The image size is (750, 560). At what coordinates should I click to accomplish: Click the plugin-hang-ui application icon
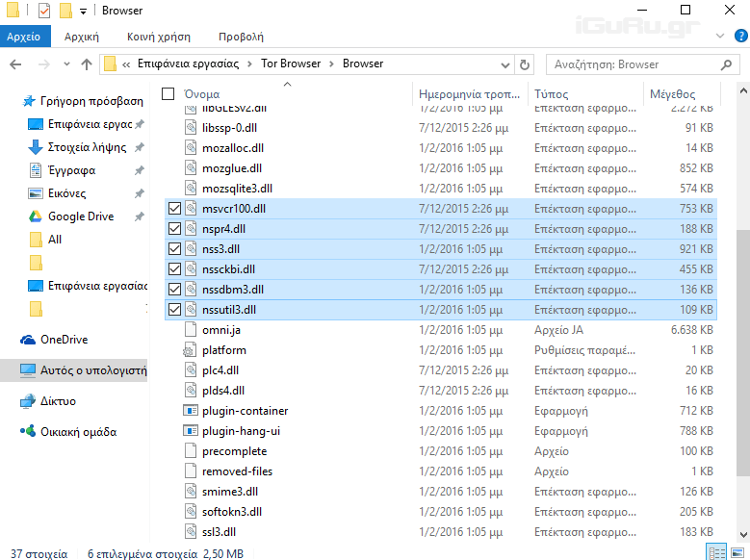pos(191,431)
